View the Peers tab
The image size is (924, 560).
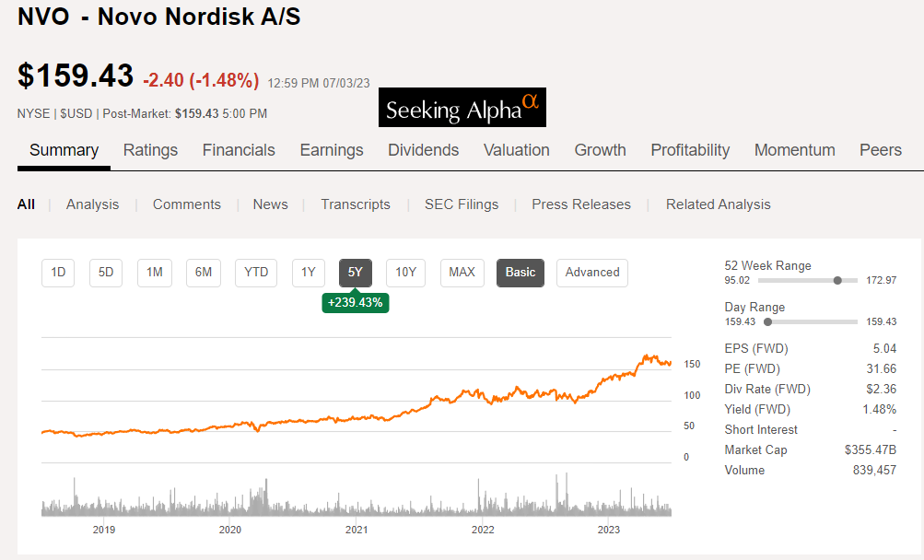[x=880, y=150]
